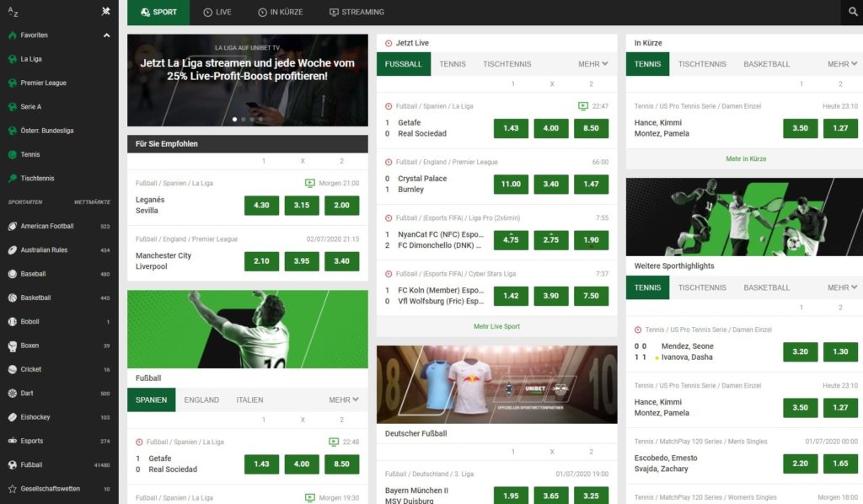Expand MEHR dropdown in In Kürze

pos(842,64)
